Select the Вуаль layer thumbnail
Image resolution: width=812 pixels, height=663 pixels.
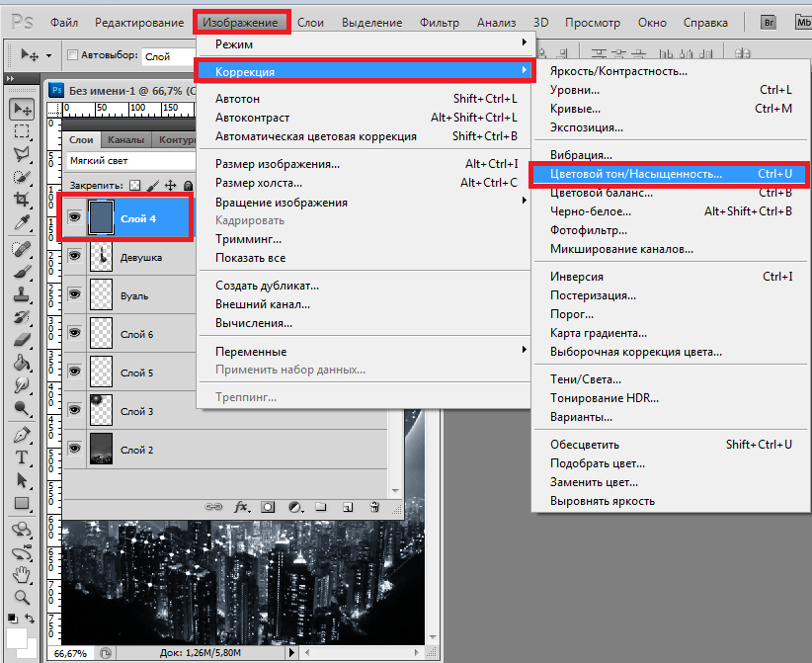tap(103, 295)
